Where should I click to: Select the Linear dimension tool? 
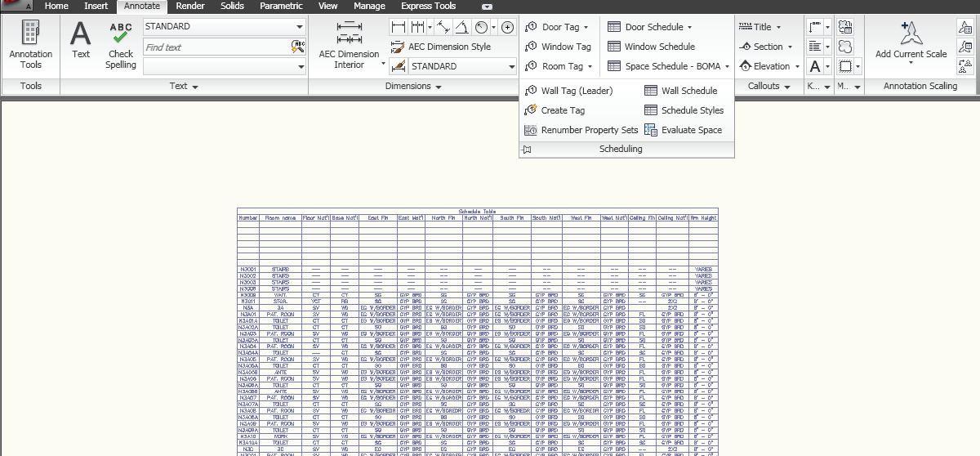(399, 27)
